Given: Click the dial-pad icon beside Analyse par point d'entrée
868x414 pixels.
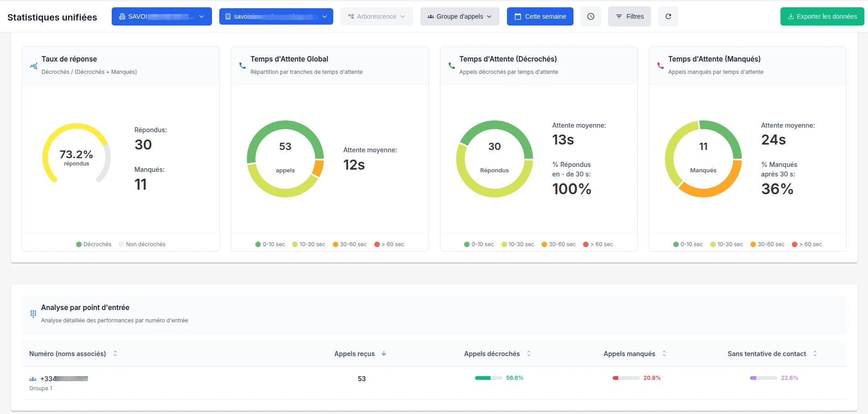Looking at the screenshot, I should coord(33,314).
